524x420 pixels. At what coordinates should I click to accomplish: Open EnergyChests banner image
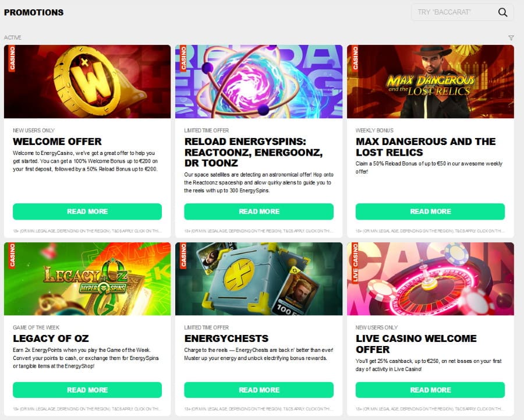point(259,279)
